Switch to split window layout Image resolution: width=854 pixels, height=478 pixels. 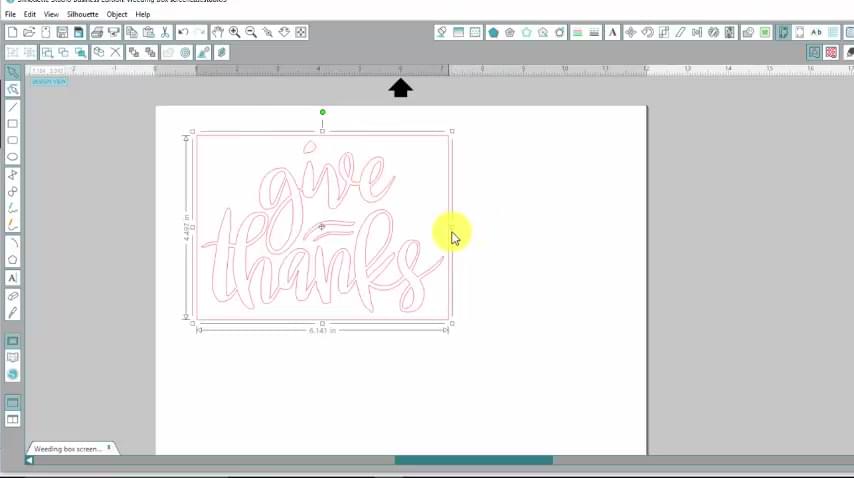point(13,419)
